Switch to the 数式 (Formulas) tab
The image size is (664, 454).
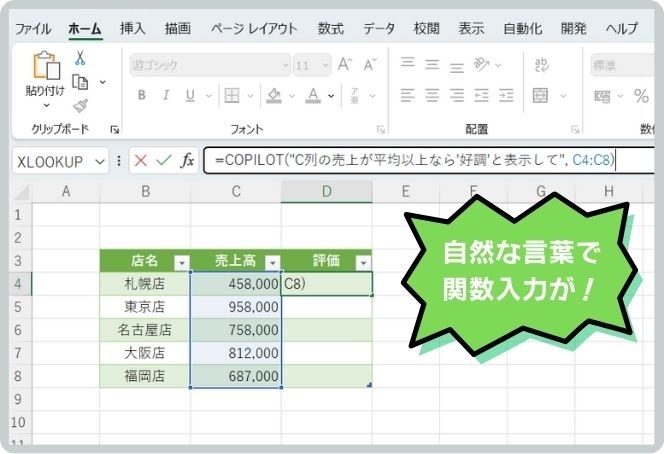[x=331, y=29]
